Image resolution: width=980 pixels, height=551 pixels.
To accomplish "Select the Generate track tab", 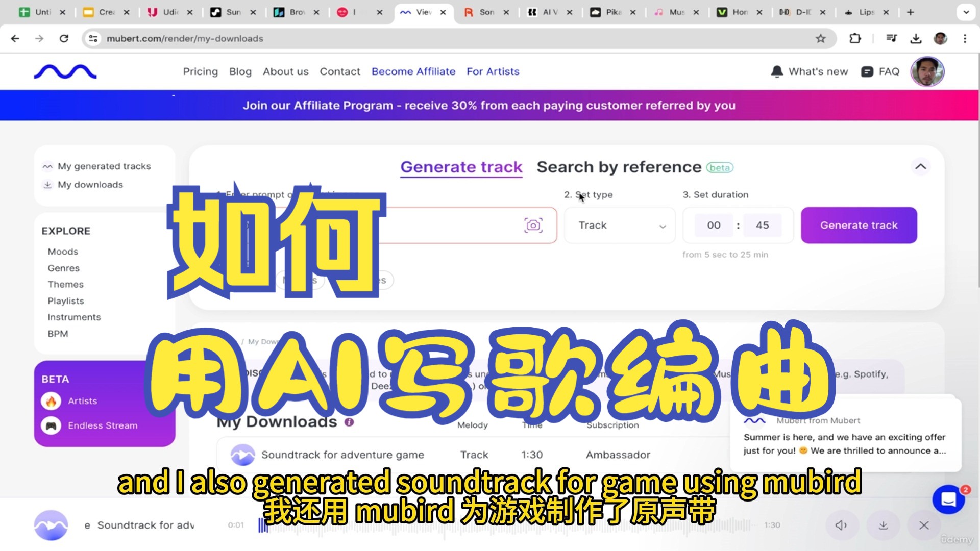I will (x=461, y=167).
